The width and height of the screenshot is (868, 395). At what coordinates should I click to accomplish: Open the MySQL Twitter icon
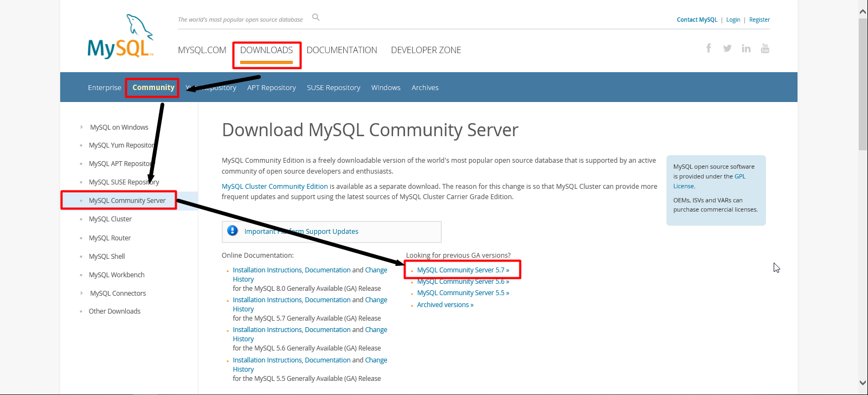727,48
